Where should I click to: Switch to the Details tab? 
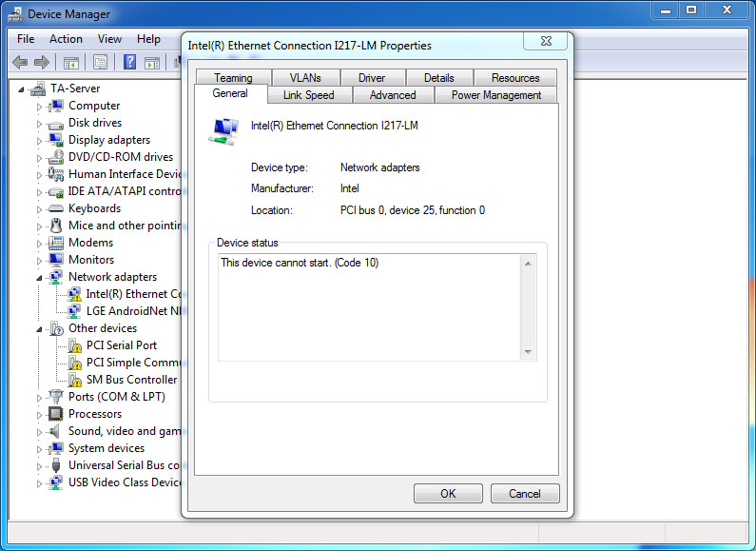(438, 78)
